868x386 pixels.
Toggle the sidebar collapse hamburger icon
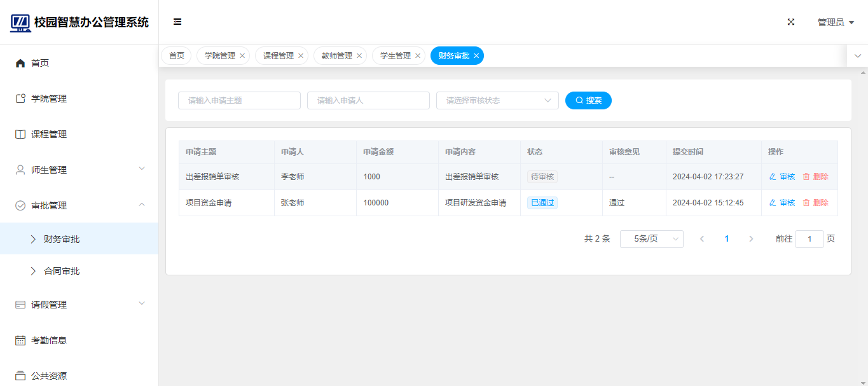coord(177,22)
